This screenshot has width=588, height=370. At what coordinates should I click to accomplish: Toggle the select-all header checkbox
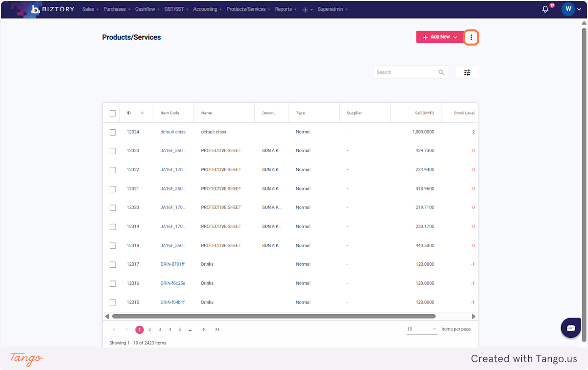[x=113, y=113]
